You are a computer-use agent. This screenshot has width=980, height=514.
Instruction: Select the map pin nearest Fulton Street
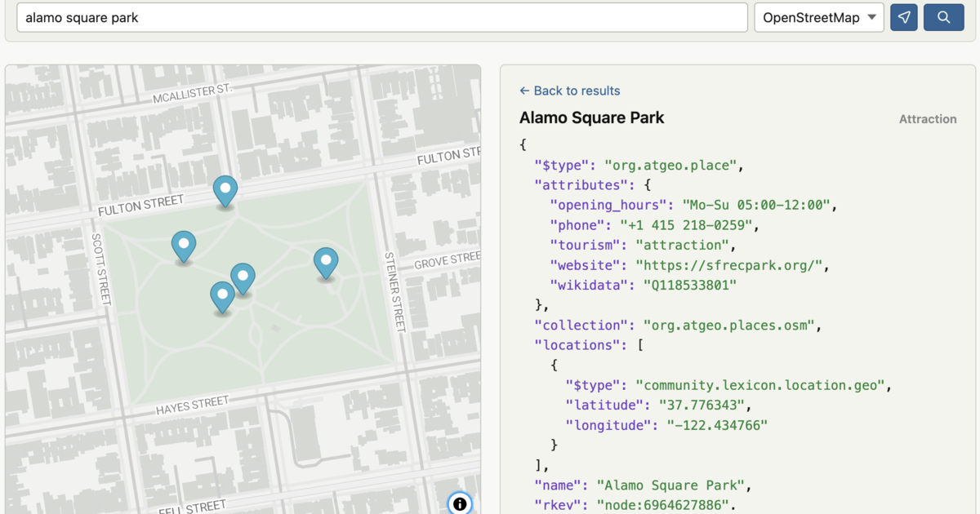pyautogui.click(x=225, y=189)
